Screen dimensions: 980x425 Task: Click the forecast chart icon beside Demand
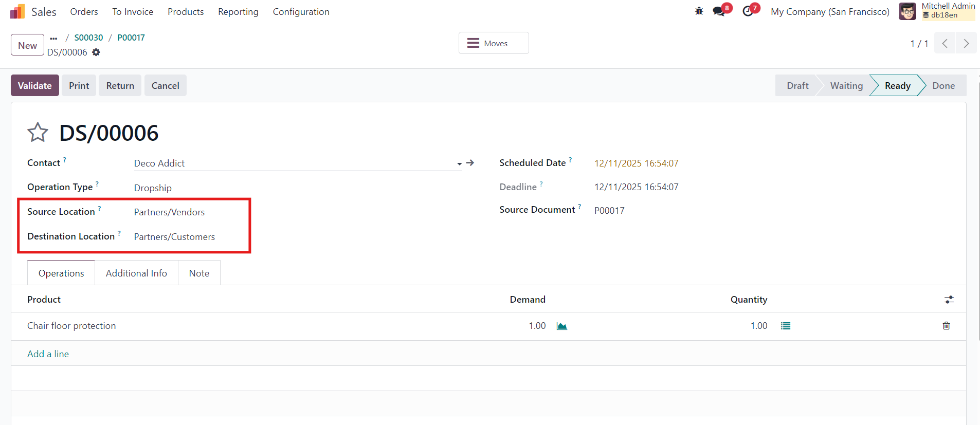pyautogui.click(x=561, y=326)
